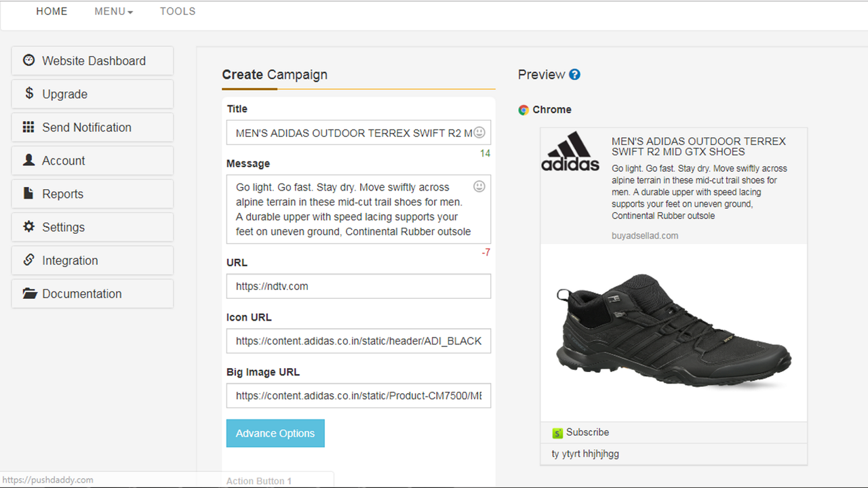
Task: Open TOOLS in top navigation
Action: tap(178, 12)
